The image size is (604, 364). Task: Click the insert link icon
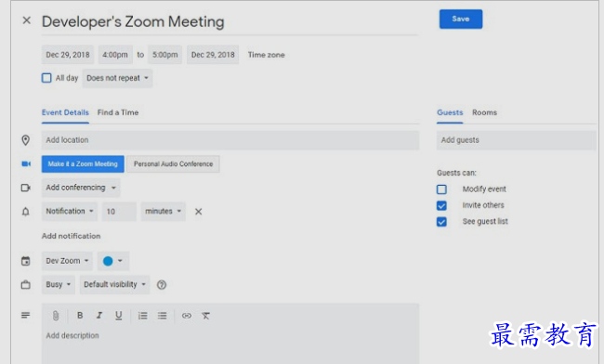(187, 316)
